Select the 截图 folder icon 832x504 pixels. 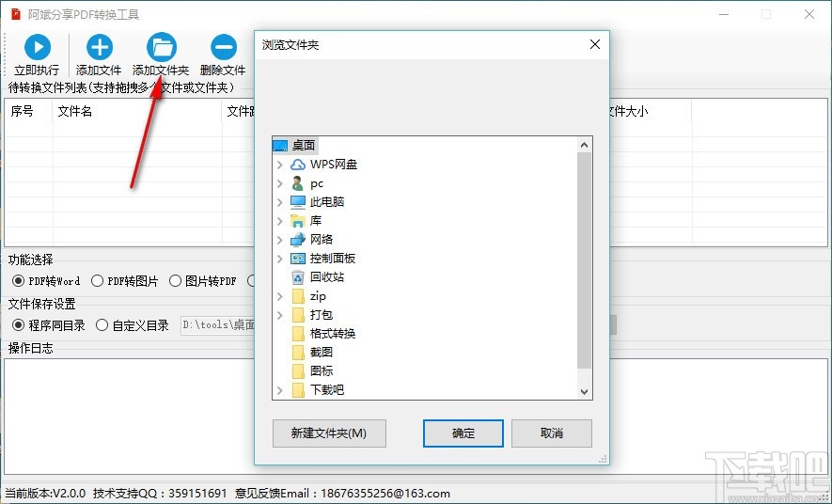pyautogui.click(x=298, y=353)
